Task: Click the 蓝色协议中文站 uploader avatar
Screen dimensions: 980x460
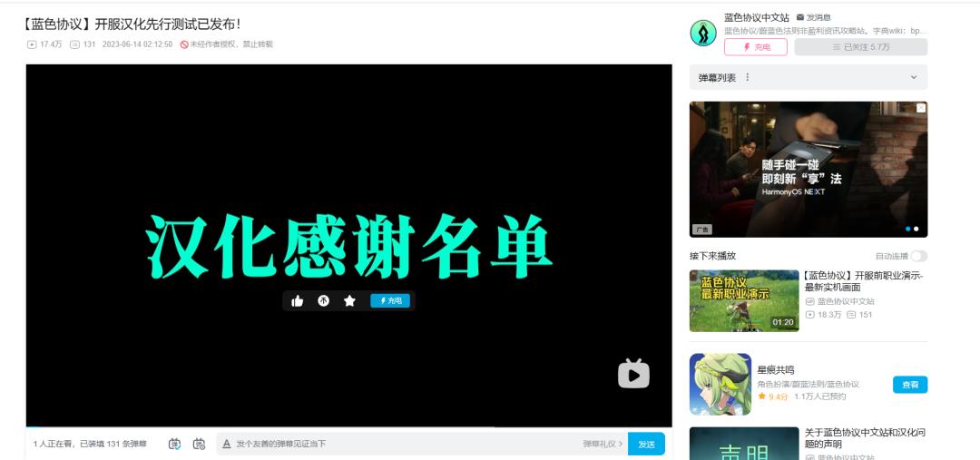Action: (x=703, y=34)
